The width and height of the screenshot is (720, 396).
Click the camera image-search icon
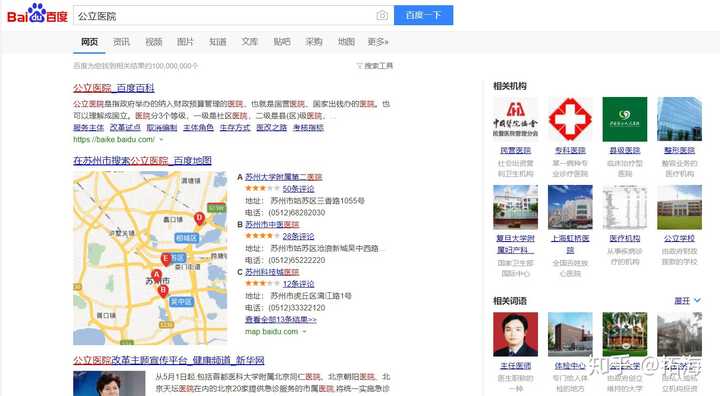382,16
